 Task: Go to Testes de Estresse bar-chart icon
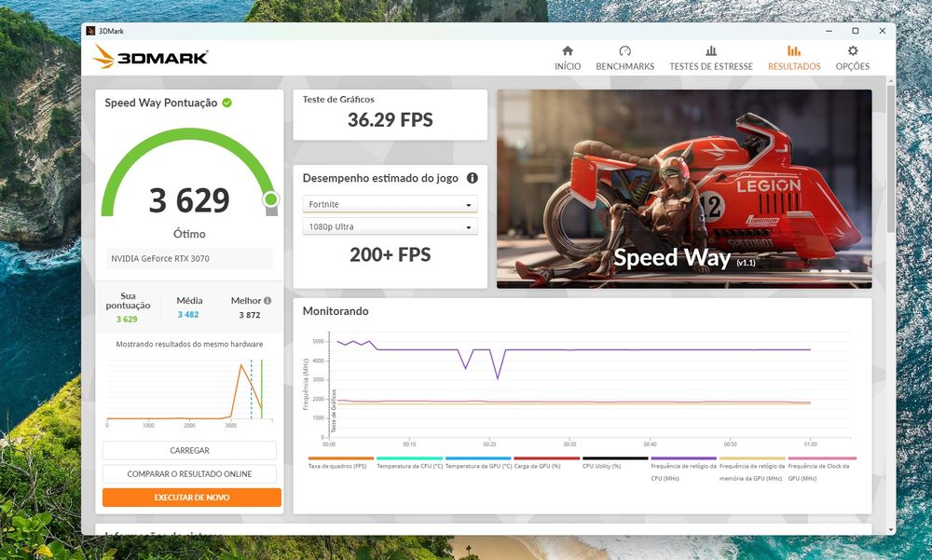click(x=711, y=51)
